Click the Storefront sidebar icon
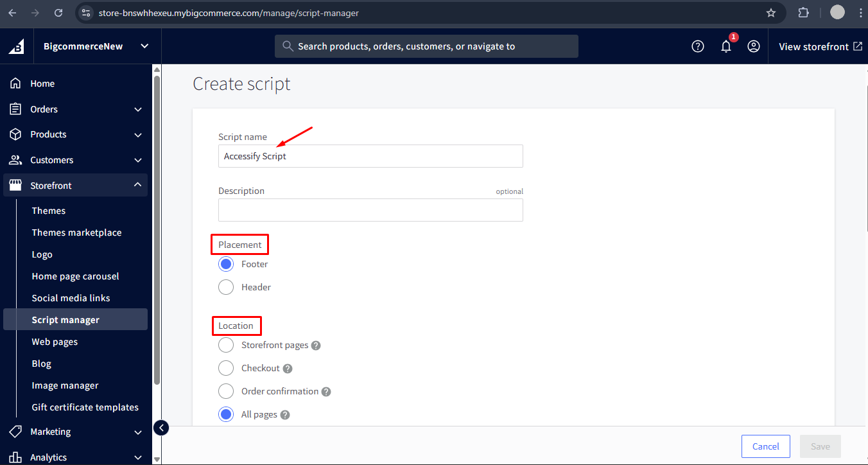The width and height of the screenshot is (868, 465). click(14, 185)
